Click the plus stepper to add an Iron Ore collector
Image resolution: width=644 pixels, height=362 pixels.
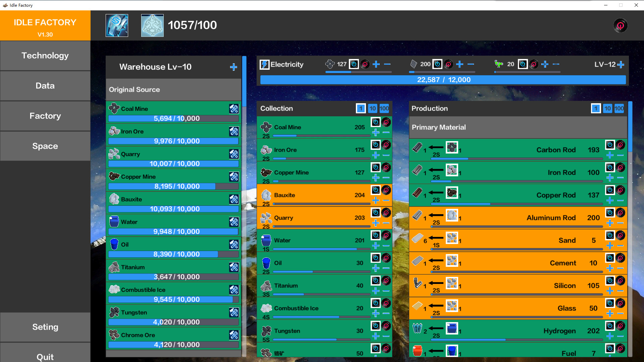tap(376, 155)
